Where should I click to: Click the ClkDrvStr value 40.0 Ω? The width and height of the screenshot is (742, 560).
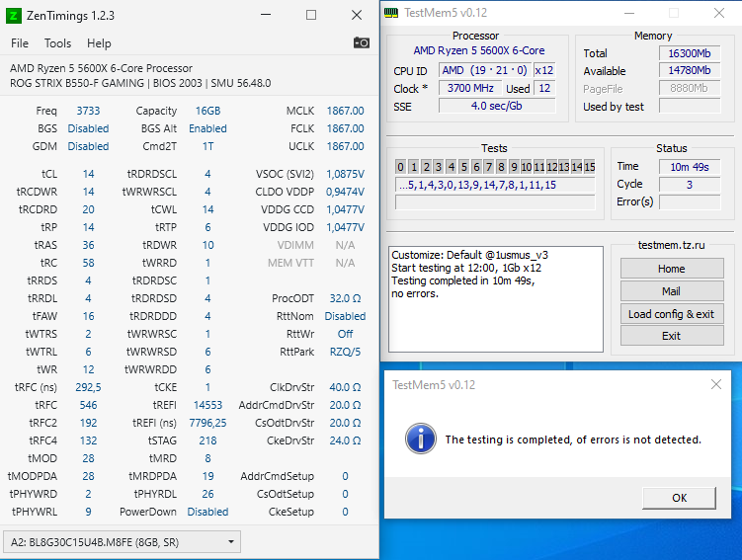[346, 387]
